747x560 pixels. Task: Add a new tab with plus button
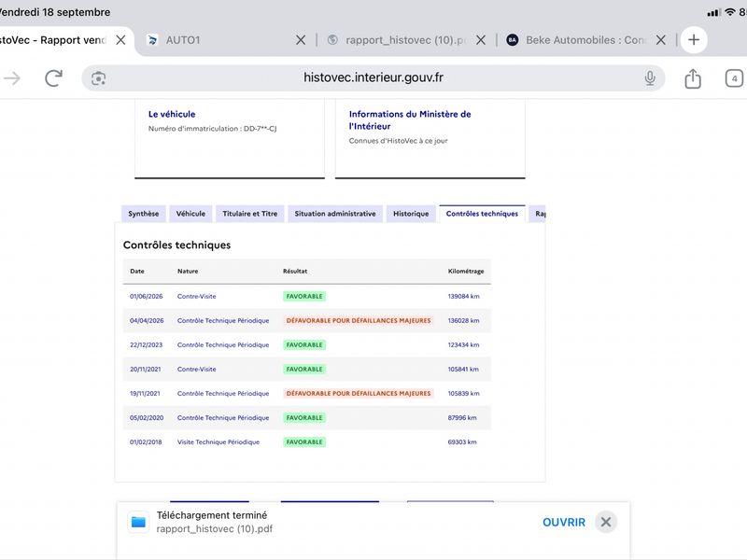(694, 40)
